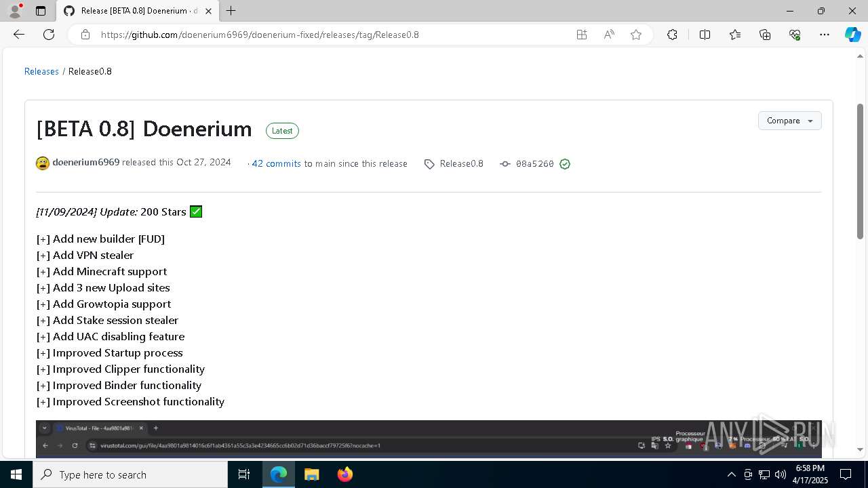Image resolution: width=868 pixels, height=488 pixels.
Task: Open the Favorites list
Action: click(735, 35)
